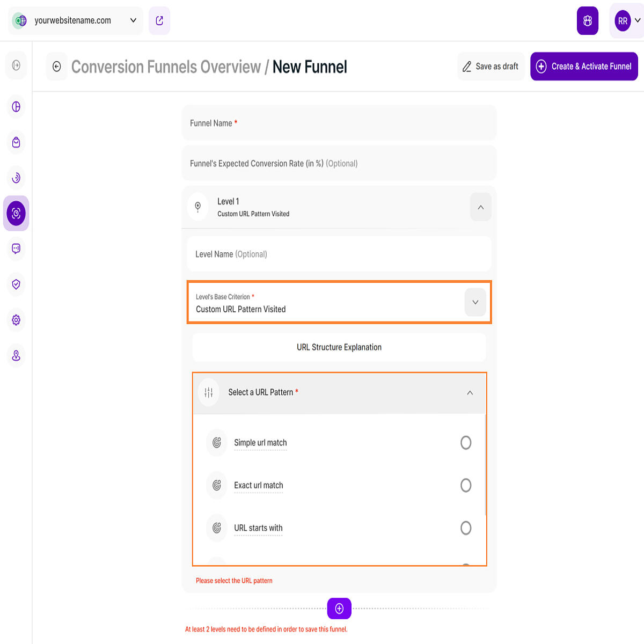This screenshot has width=644, height=644.
Task: Collapse the Select a URL Pattern list
Action: coord(470,393)
